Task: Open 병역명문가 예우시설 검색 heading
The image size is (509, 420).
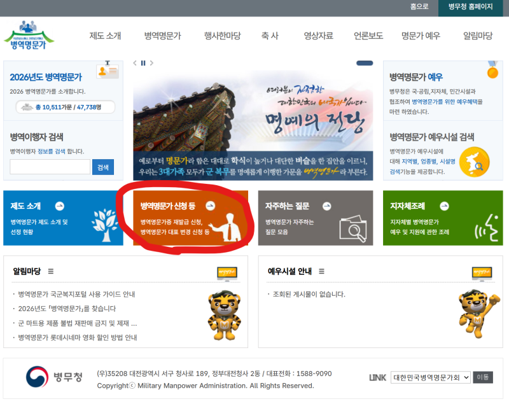Action: click(x=432, y=137)
